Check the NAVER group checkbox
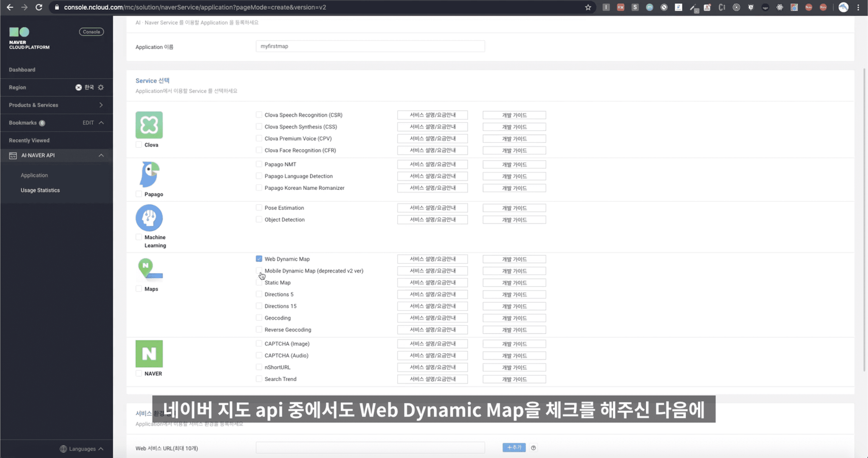This screenshot has height=458, width=868. [x=139, y=374]
